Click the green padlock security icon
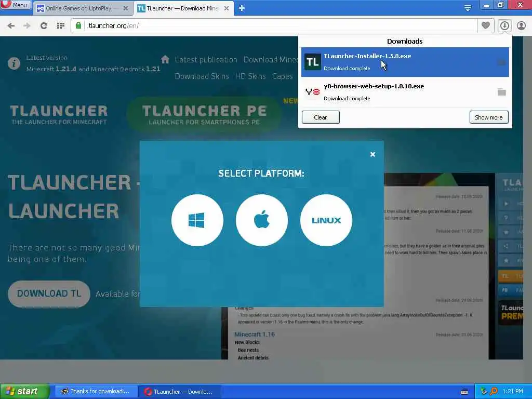The image size is (532, 399). point(78,26)
